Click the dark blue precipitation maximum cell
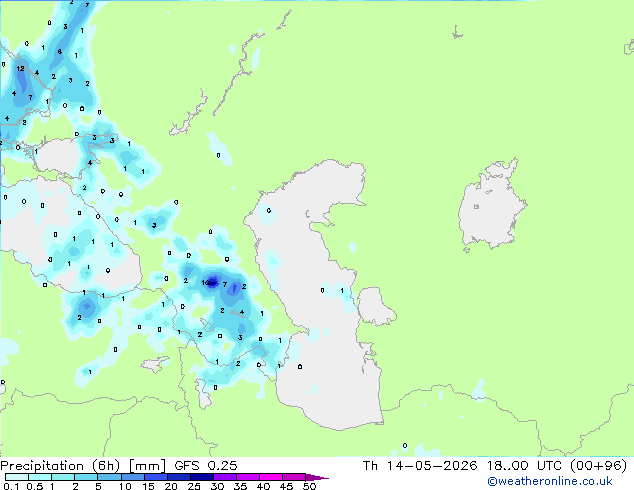 (x=213, y=281)
